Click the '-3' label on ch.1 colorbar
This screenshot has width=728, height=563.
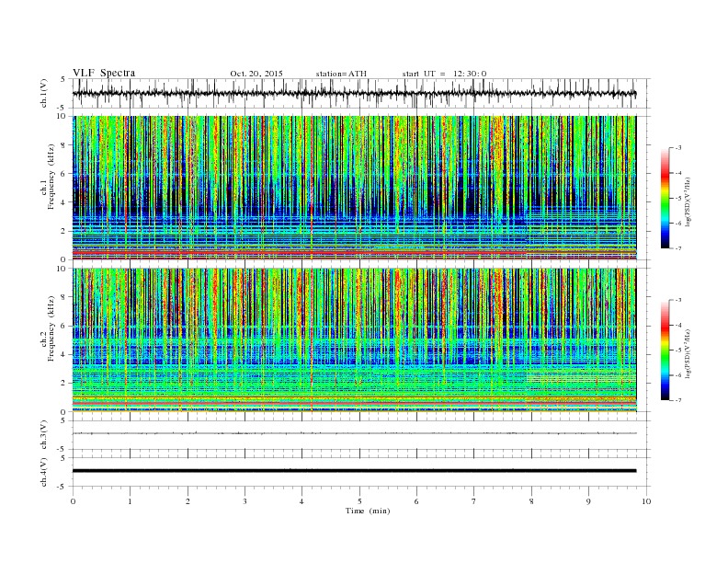click(x=677, y=148)
